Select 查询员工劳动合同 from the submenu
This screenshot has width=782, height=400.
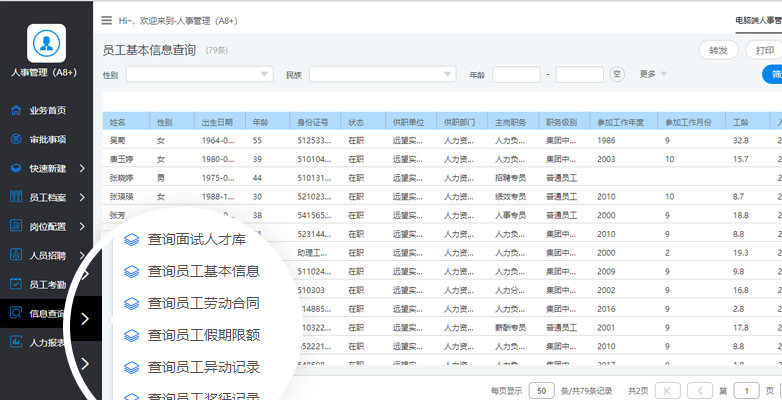pos(204,302)
